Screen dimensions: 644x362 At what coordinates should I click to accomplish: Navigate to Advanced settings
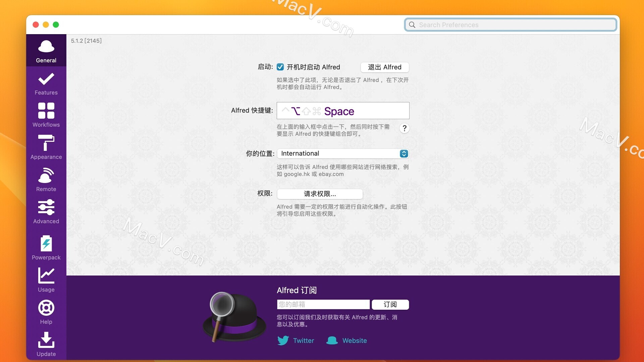46,212
